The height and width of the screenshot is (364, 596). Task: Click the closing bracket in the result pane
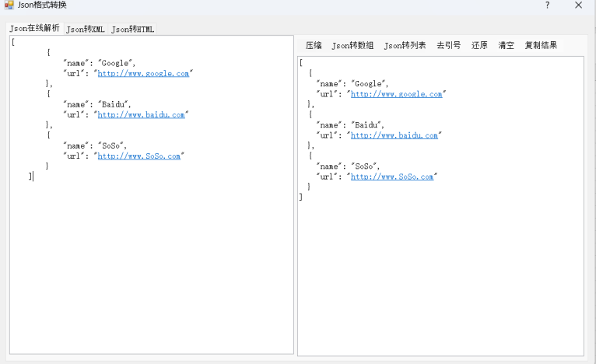point(300,197)
